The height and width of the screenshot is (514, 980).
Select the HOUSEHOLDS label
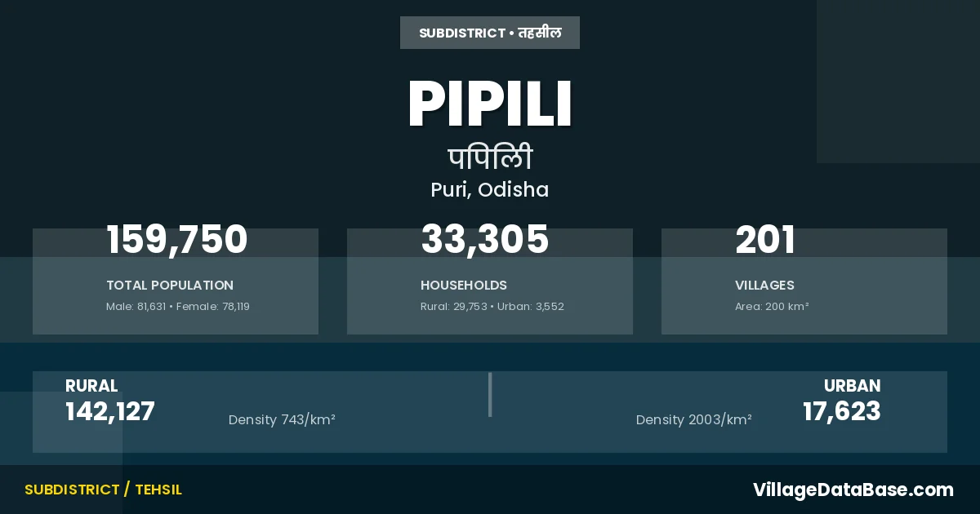(x=464, y=286)
